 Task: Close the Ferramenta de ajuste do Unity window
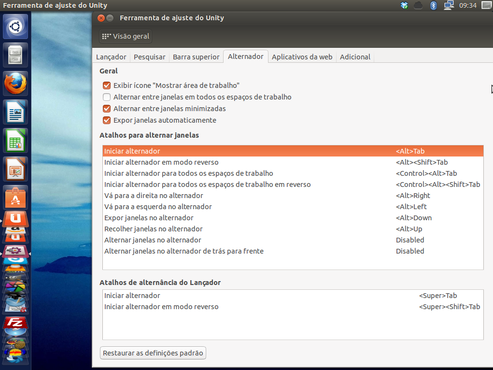click(x=101, y=18)
